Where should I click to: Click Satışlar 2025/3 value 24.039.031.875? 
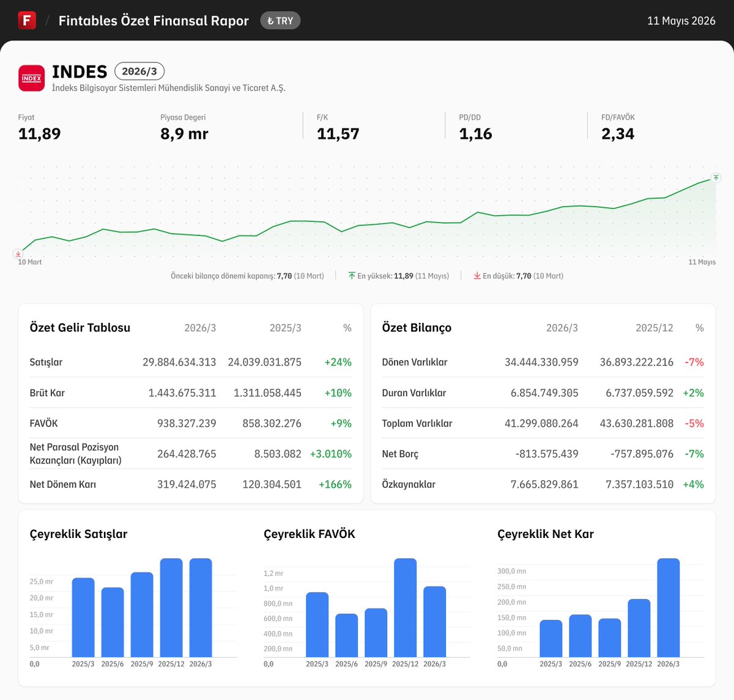pos(265,362)
